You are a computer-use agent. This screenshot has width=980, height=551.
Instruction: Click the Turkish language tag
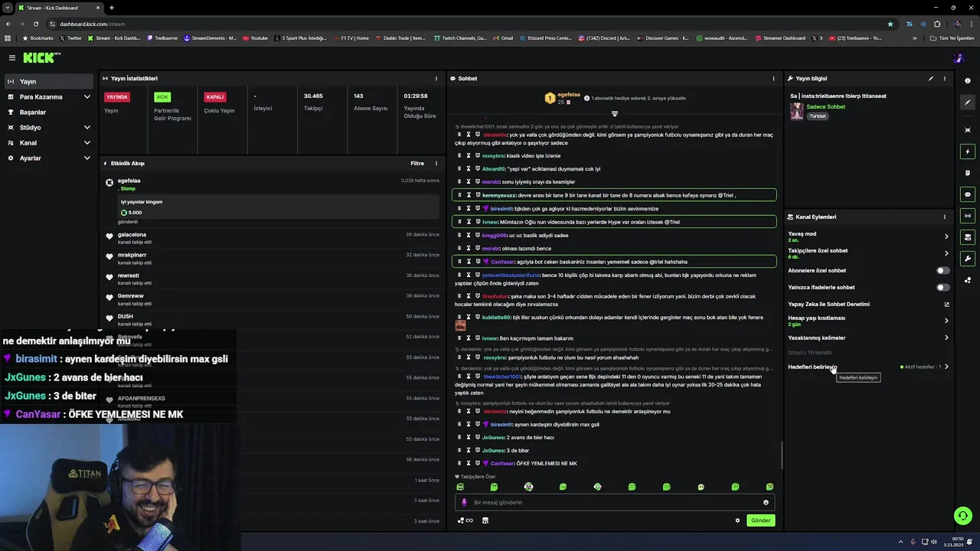tap(817, 116)
